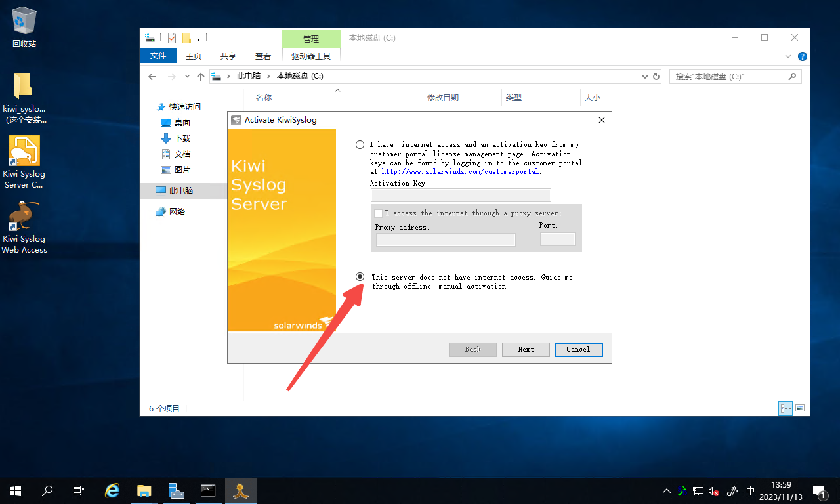840x504 pixels.
Task: Click 本地磁盘 (C:) in the address bar
Action: click(x=300, y=76)
